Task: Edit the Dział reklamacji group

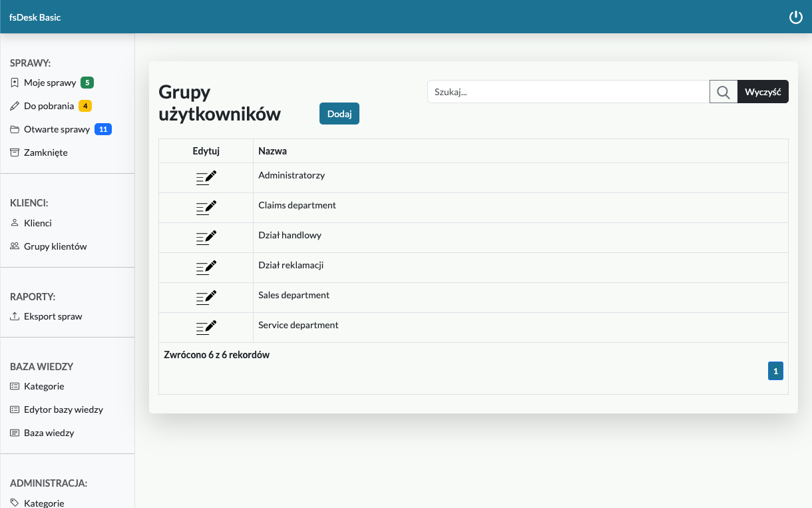Action: click(x=206, y=267)
